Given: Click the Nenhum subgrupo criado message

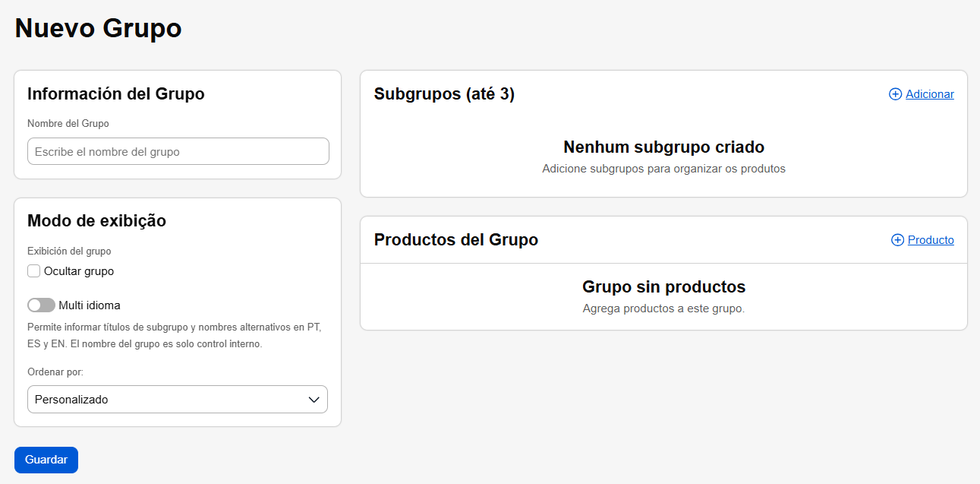Looking at the screenshot, I should (663, 147).
